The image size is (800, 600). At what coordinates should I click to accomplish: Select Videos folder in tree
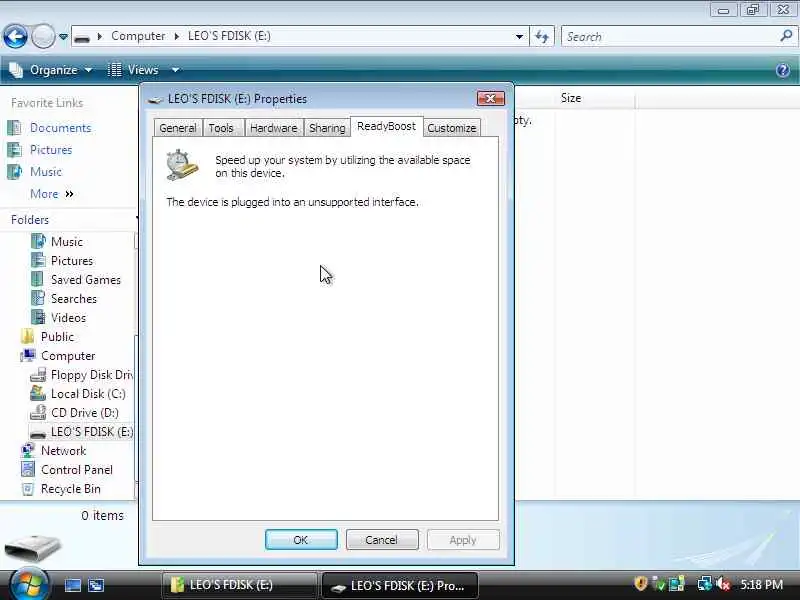coord(68,318)
